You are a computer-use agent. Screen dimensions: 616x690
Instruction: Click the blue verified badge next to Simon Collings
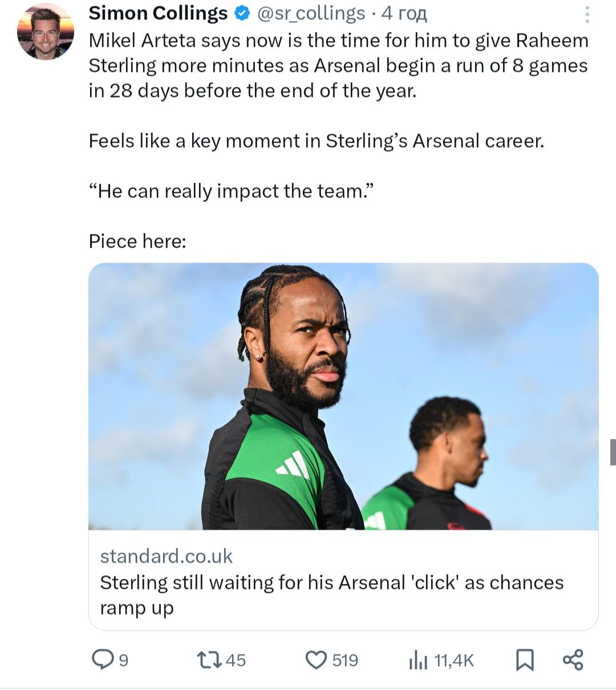point(242,13)
